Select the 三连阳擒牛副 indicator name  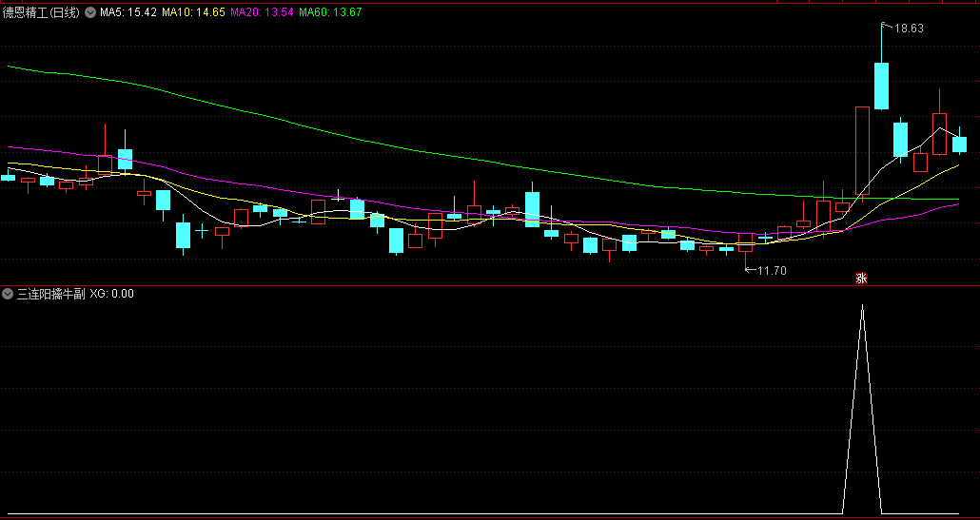(x=50, y=294)
